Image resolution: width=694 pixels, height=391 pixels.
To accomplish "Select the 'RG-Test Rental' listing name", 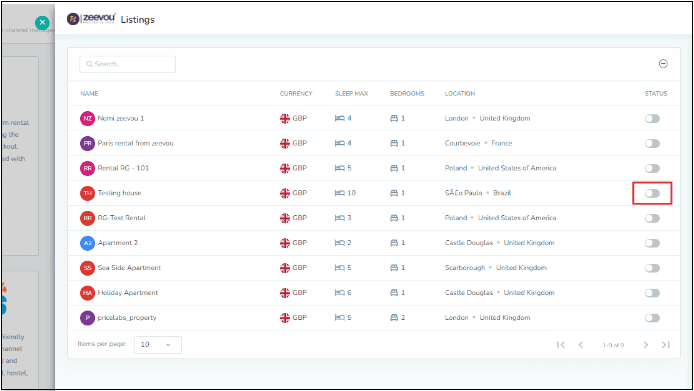I will click(x=121, y=218).
